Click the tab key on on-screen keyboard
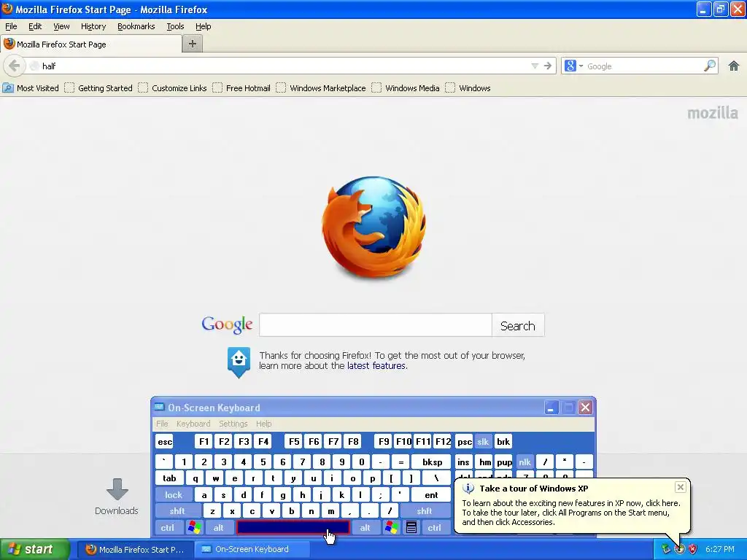The width and height of the screenshot is (747, 560). click(169, 478)
